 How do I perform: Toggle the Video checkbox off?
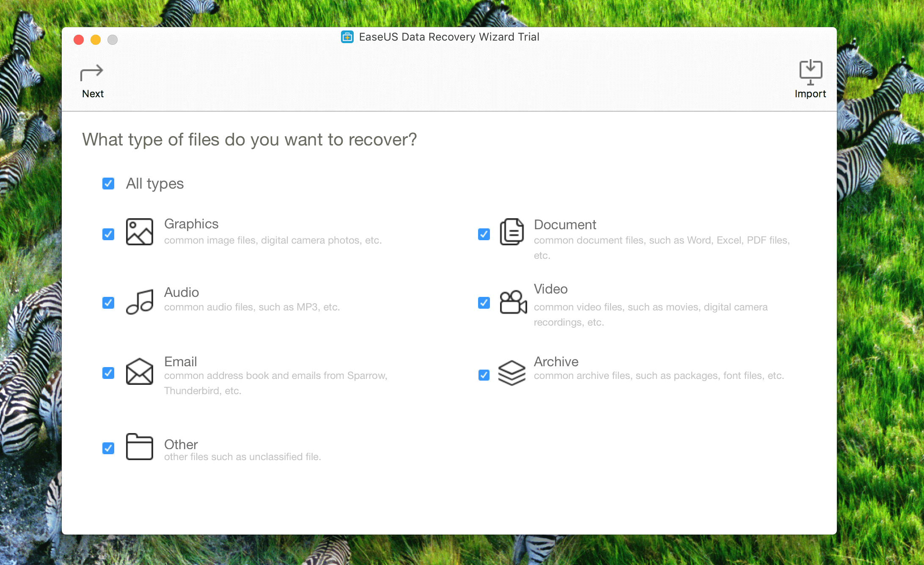(484, 303)
